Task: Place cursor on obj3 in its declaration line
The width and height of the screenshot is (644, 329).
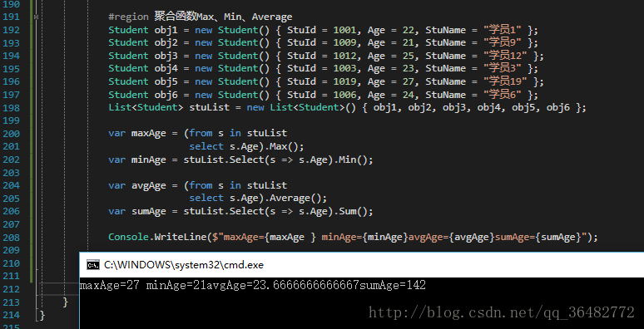Action: coord(166,56)
